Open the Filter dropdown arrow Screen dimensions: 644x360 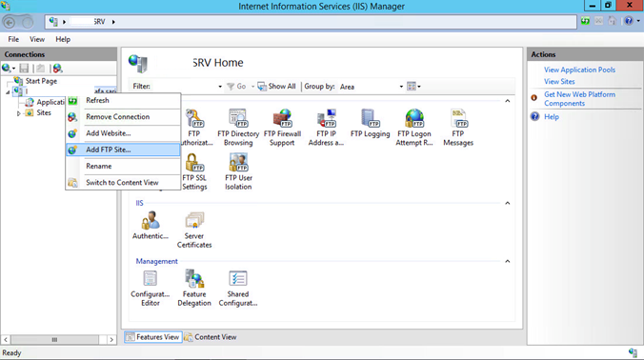click(220, 87)
